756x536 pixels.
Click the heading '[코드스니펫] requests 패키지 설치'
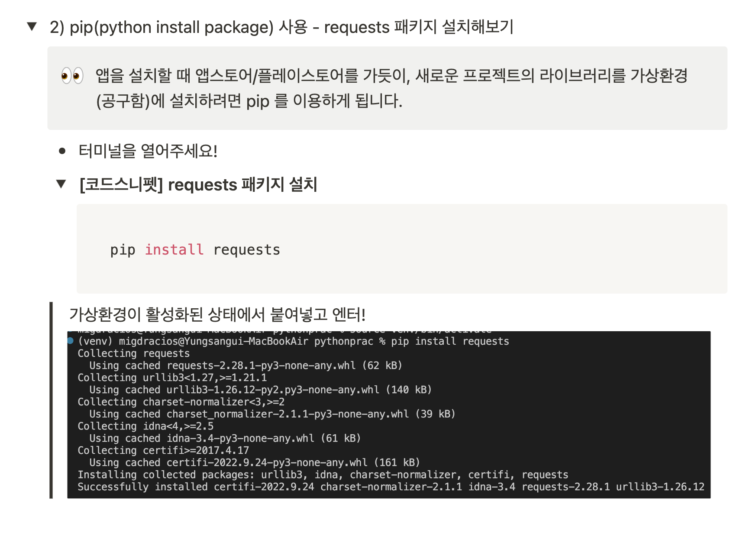pos(199,184)
